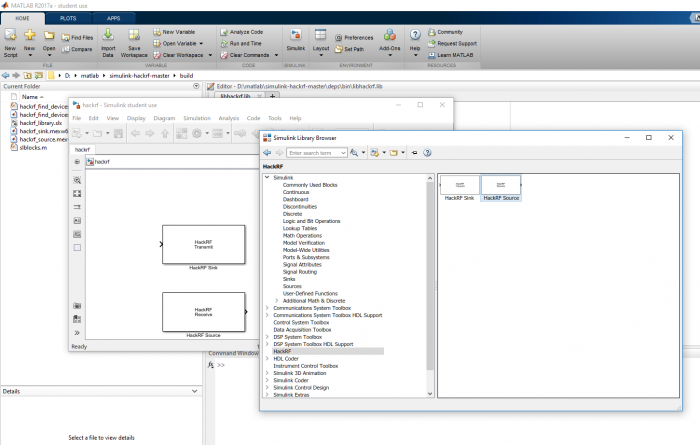700x445 pixels.
Task: Expand the Details panel chevron
Action: tap(195, 391)
